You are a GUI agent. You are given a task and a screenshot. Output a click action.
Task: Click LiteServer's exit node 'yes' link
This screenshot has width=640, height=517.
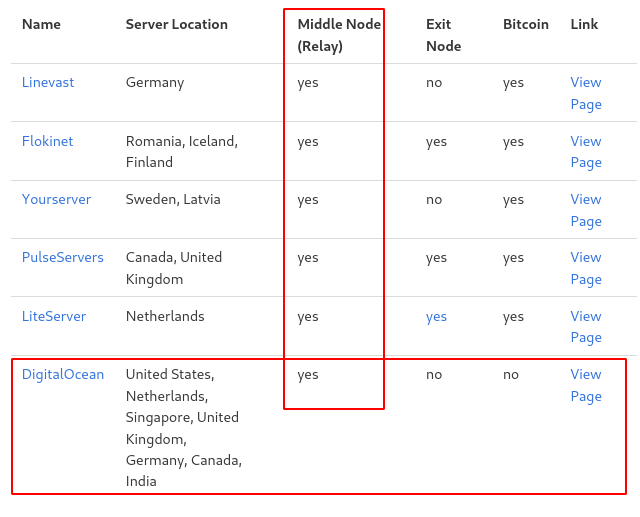(436, 316)
